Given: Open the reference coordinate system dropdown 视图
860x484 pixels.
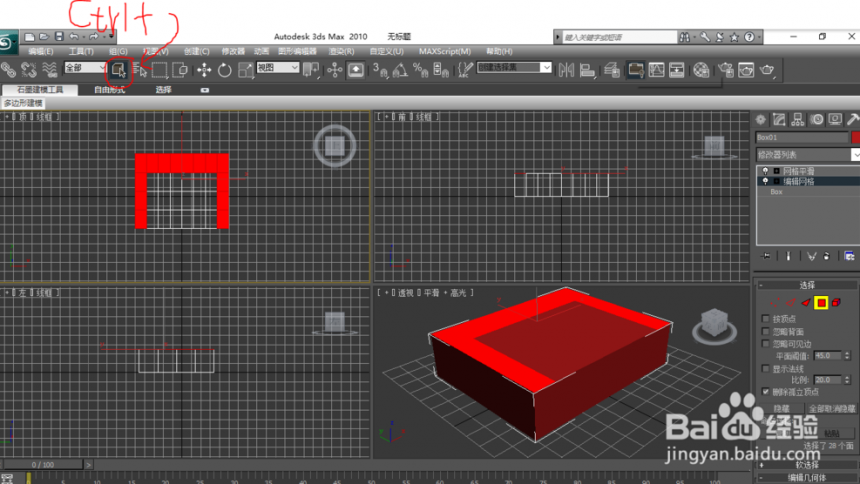Looking at the screenshot, I should click(x=278, y=67).
